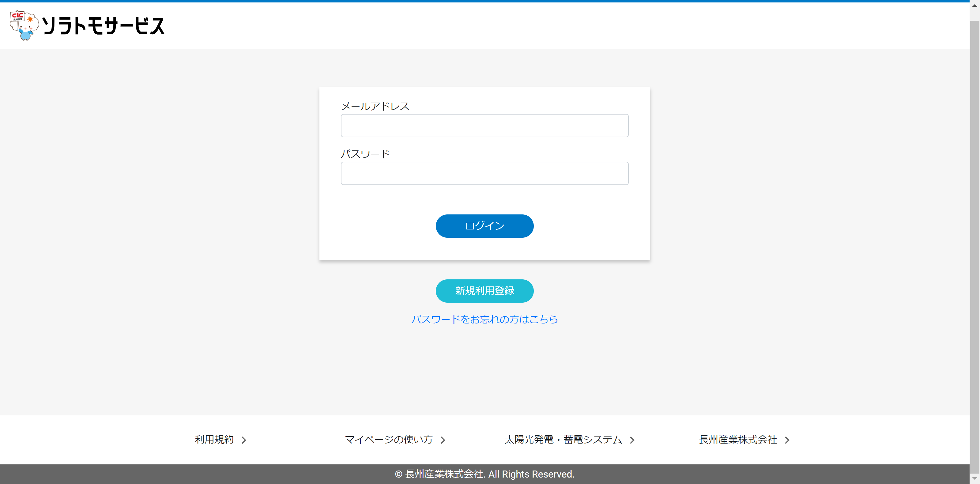Click the chevron next to 長州産業株式会社
The image size is (980, 484).
pos(787,440)
